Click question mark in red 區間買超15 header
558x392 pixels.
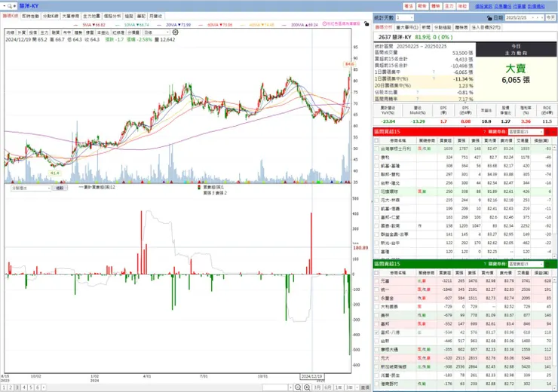coord(485,132)
